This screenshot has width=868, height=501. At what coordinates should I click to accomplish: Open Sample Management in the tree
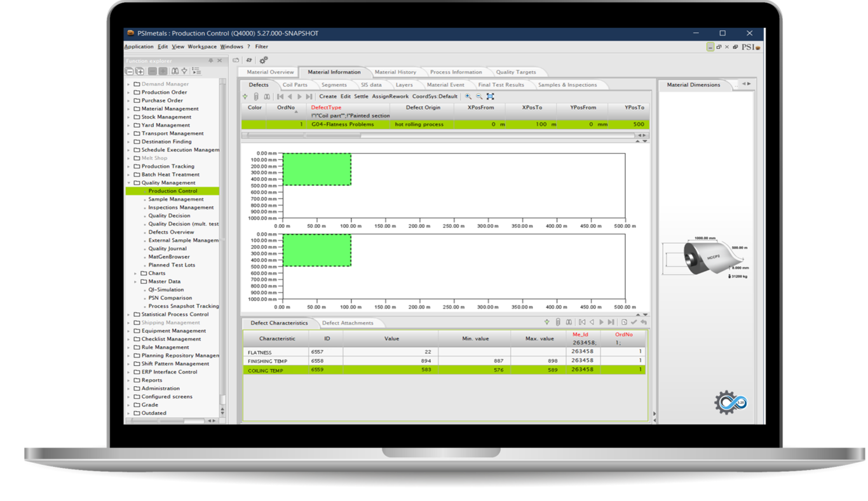pyautogui.click(x=176, y=199)
